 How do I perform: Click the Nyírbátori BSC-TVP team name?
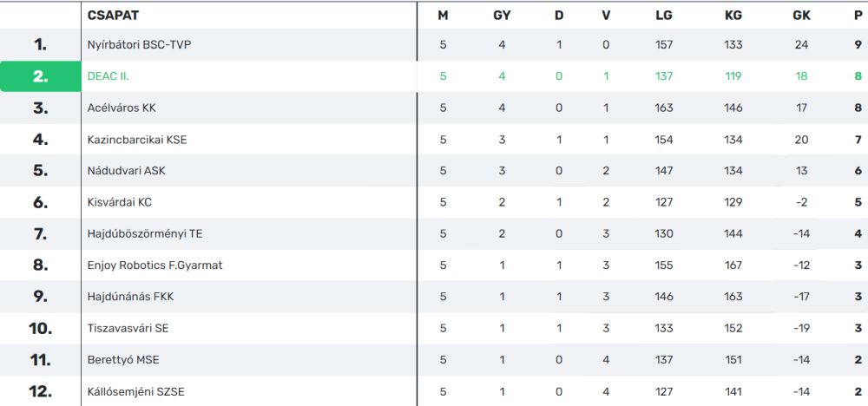coord(139,45)
